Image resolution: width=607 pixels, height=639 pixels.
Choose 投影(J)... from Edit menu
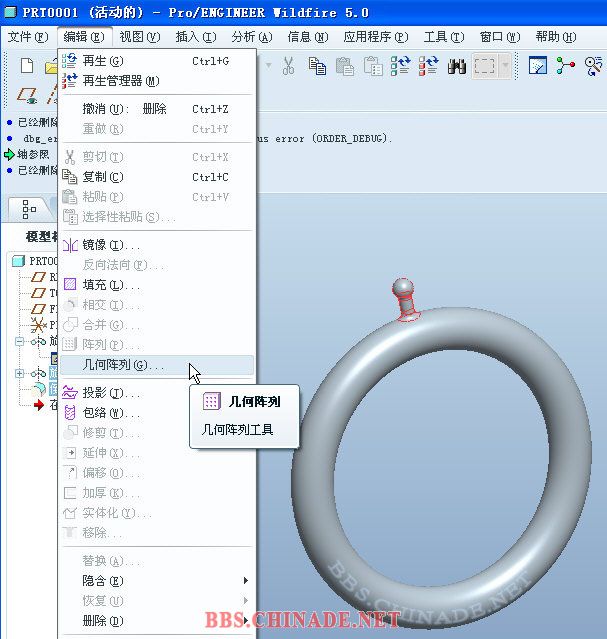[157, 393]
